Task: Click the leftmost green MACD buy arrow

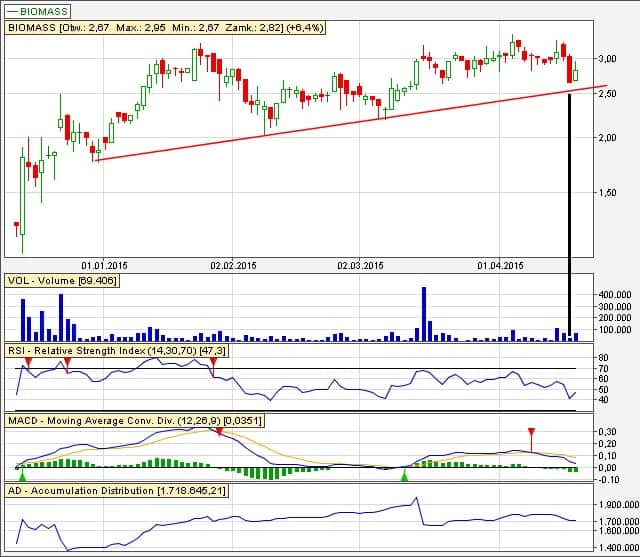Action: (22, 476)
